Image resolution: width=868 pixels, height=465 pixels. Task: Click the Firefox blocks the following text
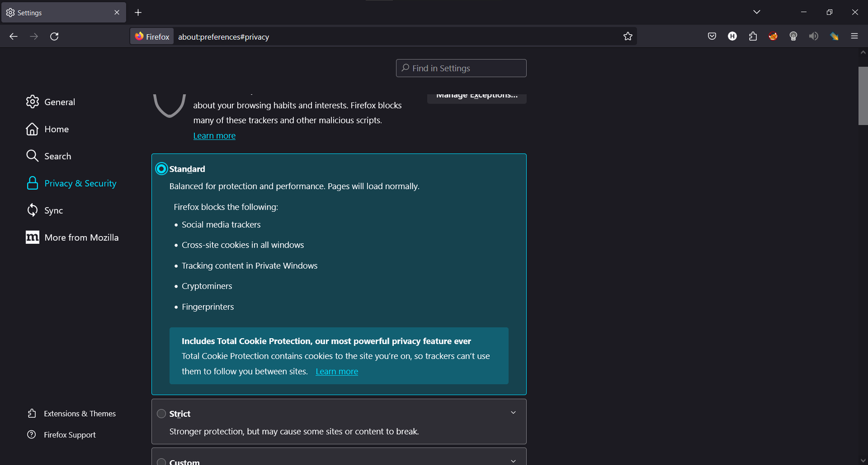(x=226, y=207)
